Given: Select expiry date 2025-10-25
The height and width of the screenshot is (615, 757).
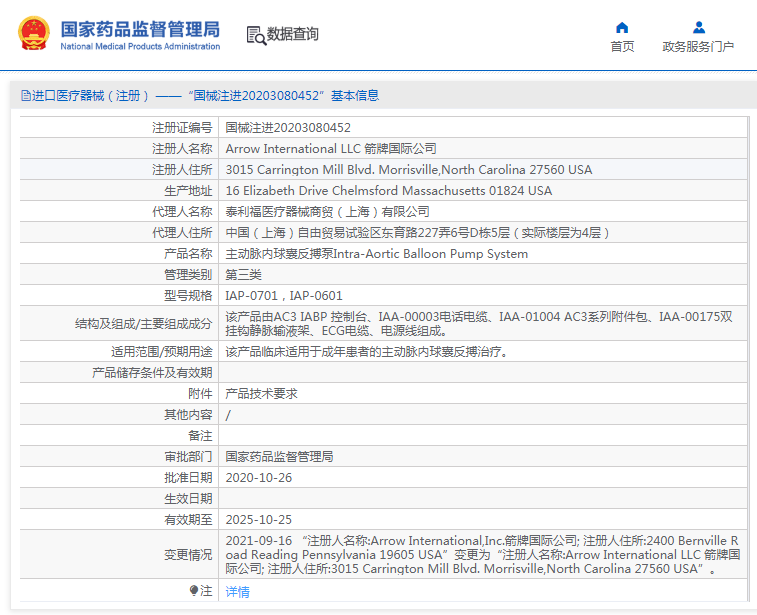Looking at the screenshot, I should (x=259, y=519).
